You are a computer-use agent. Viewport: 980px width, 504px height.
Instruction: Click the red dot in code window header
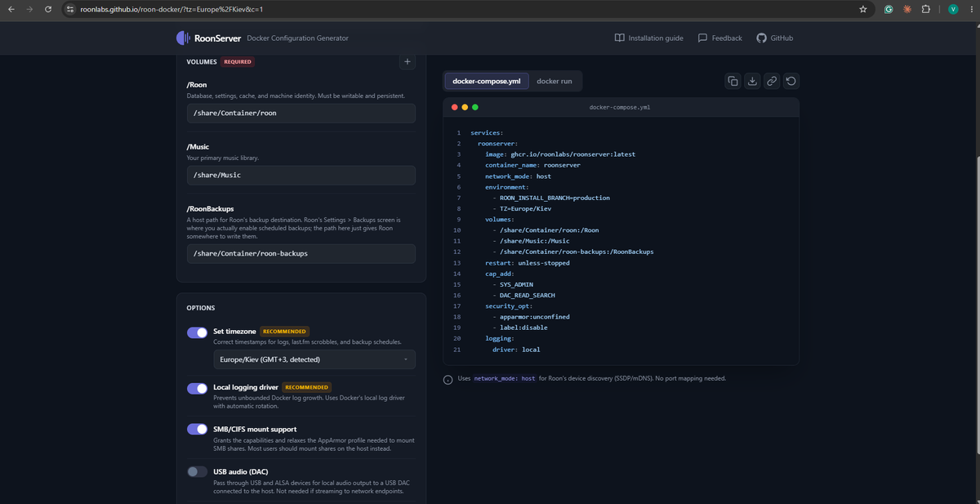coord(455,107)
